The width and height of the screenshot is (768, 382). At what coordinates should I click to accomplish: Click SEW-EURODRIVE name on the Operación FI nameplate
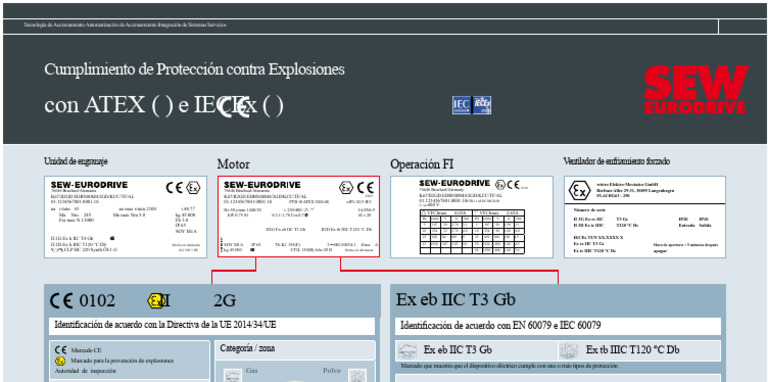coord(455,183)
